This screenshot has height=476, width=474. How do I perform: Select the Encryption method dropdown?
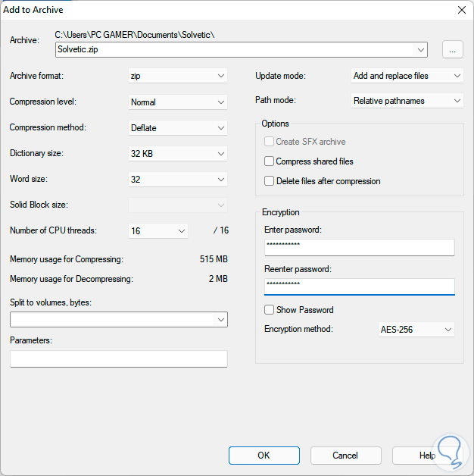click(416, 330)
